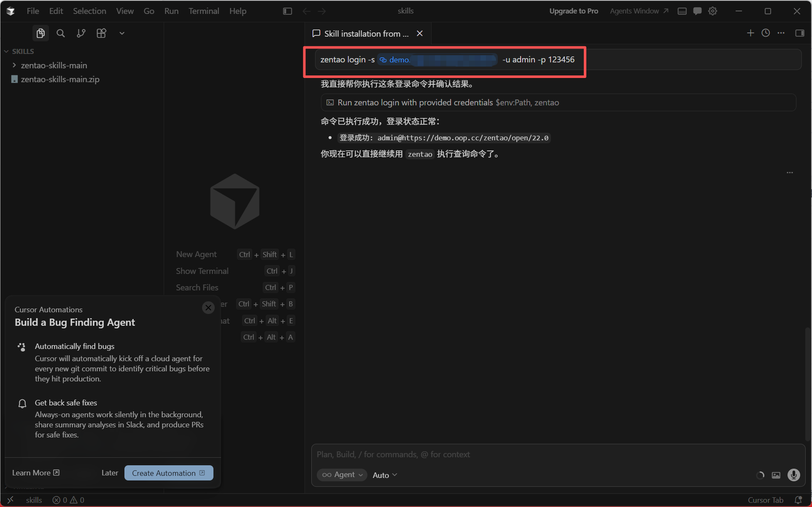This screenshot has height=507, width=812.
Task: Attach image using picture icon
Action: point(776,475)
